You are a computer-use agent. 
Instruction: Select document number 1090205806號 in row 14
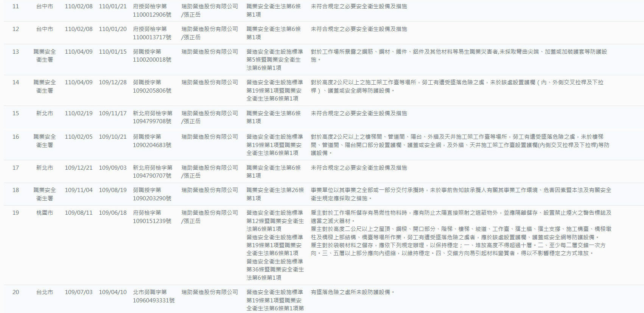[x=152, y=91]
